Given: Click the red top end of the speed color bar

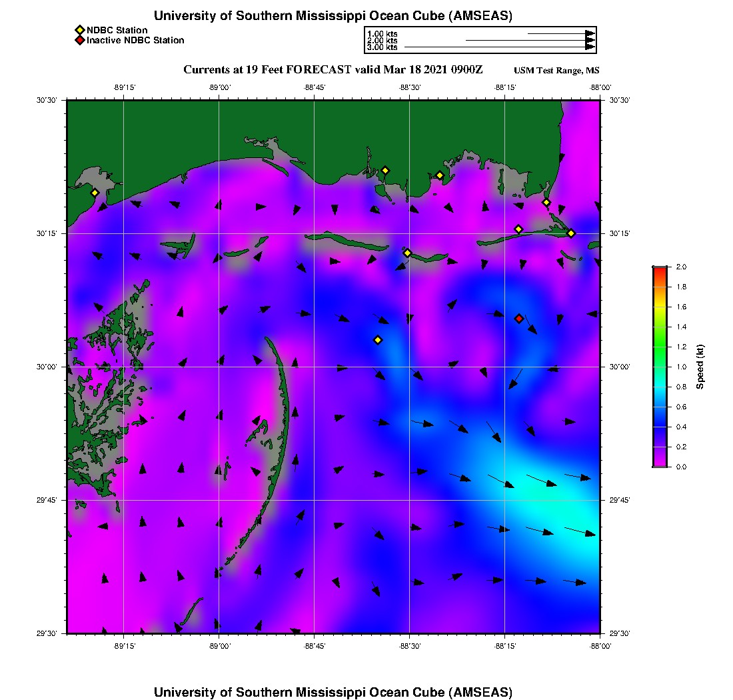Looking at the screenshot, I should (x=660, y=269).
